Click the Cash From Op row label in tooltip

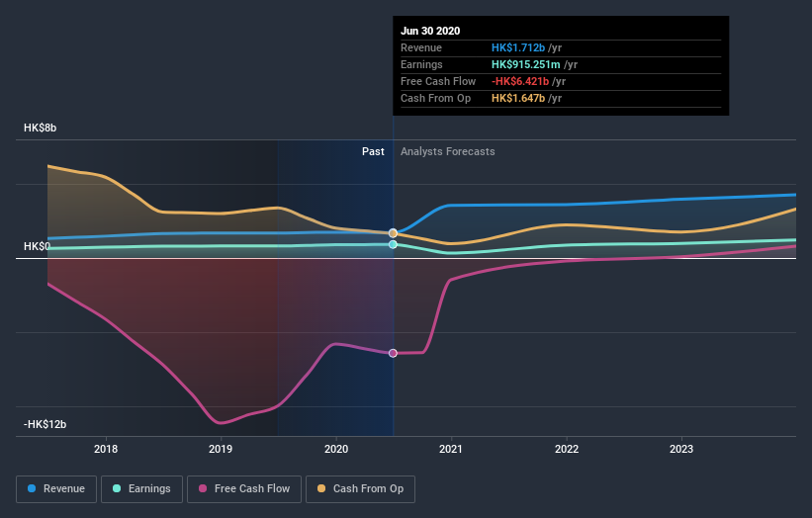(x=435, y=98)
